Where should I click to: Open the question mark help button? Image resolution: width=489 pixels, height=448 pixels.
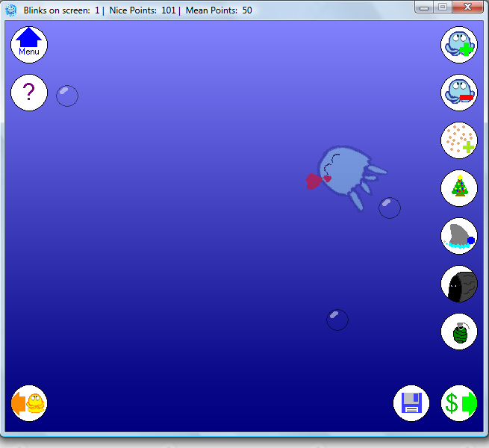coord(29,93)
